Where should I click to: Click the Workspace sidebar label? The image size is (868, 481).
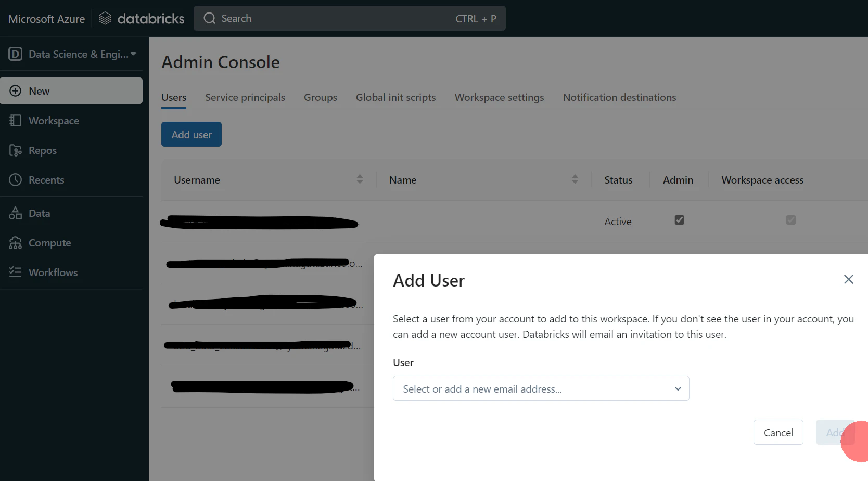[x=54, y=121]
